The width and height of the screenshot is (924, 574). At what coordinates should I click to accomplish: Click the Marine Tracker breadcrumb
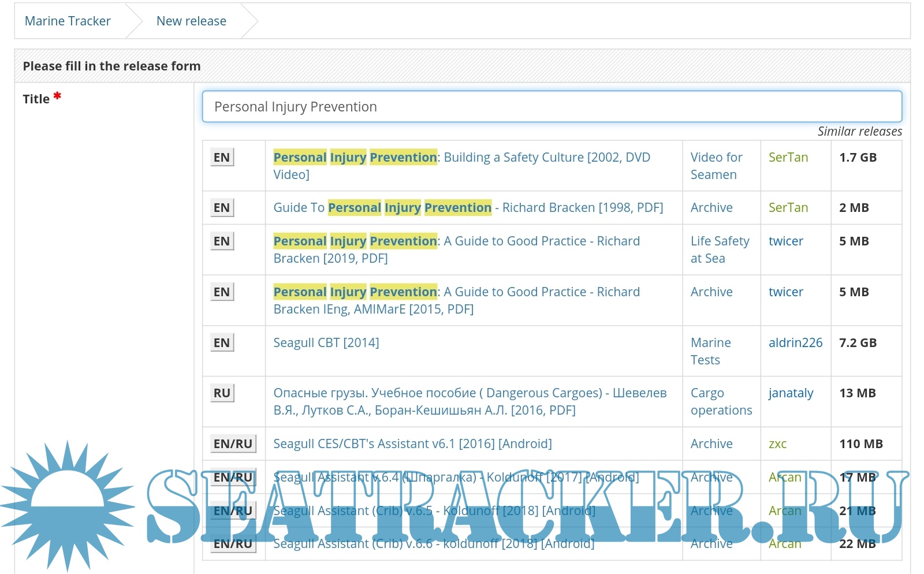coord(68,21)
